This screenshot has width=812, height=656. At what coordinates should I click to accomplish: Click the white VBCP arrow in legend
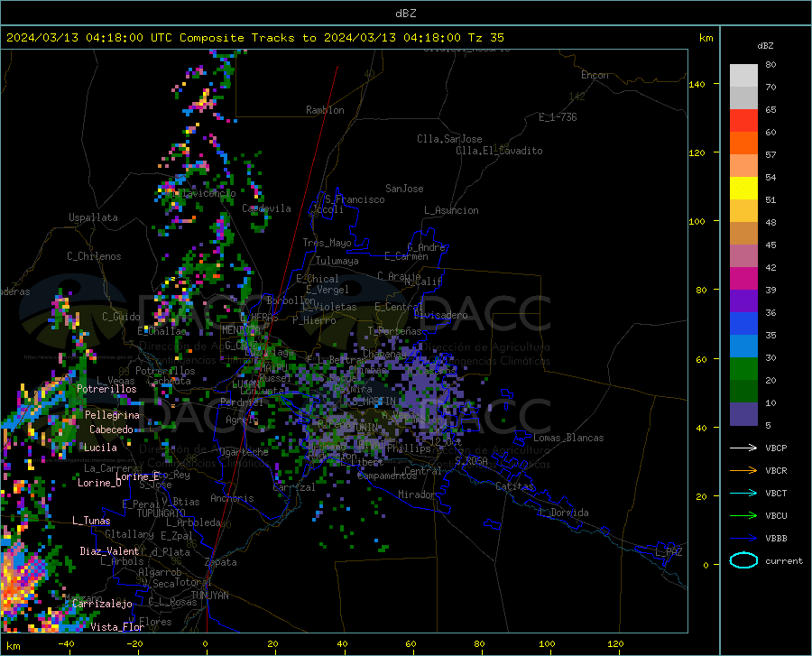pos(743,448)
